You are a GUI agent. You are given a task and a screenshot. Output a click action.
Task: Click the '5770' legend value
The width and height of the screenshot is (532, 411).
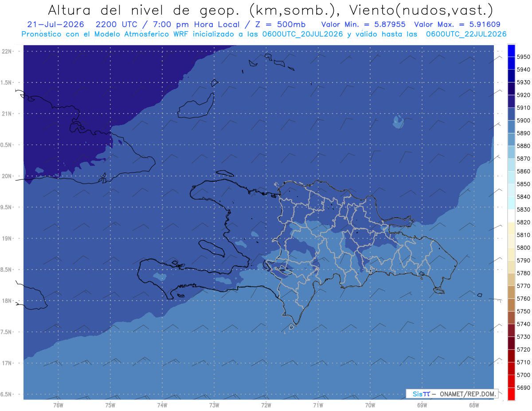point(523,286)
